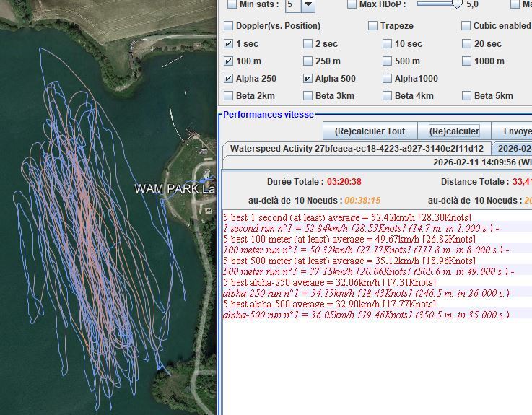This screenshot has width=532, height=415.
Task: Tick the Beta 5km checkbox
Action: pos(466,96)
